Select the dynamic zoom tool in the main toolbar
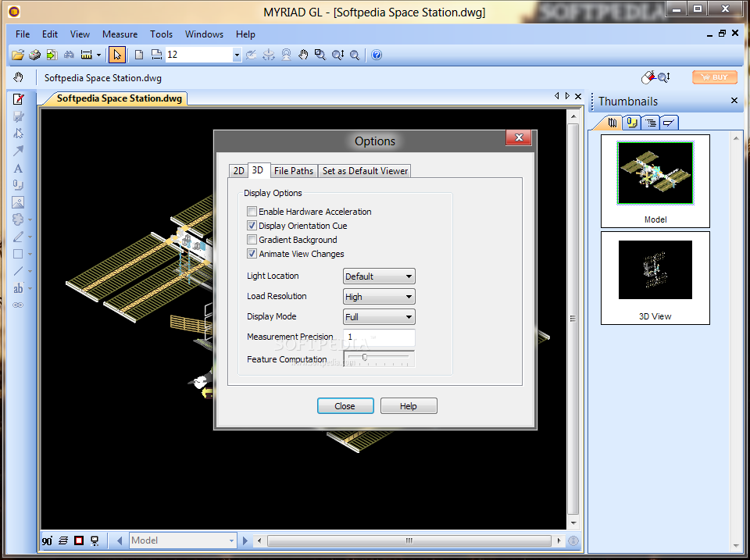 tap(337, 55)
